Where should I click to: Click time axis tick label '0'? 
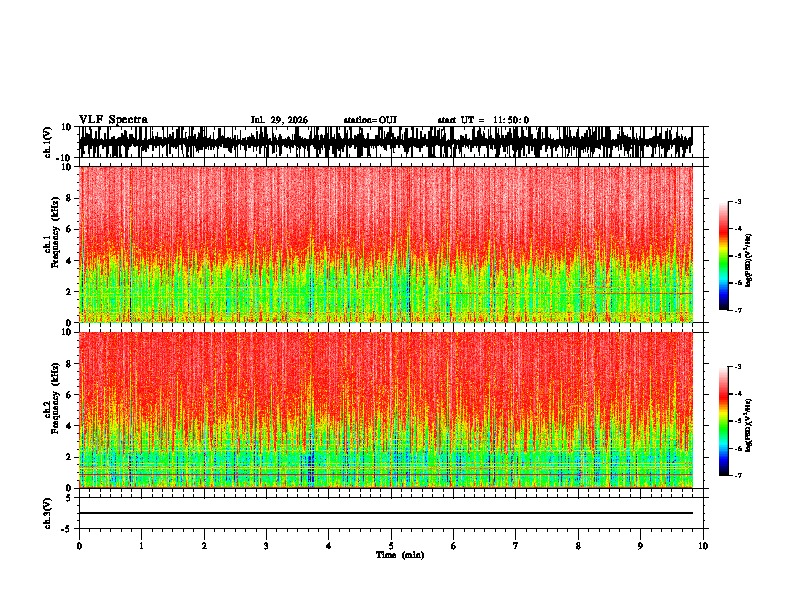tap(79, 546)
